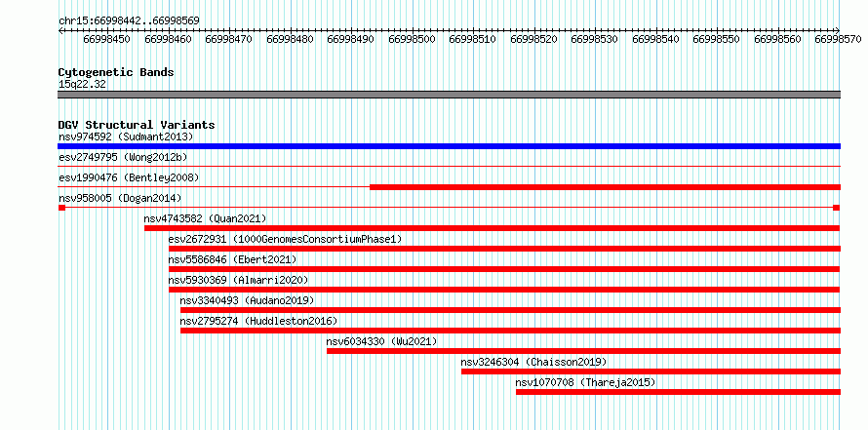Select the red bar under nsv2795274
This screenshot has height=430, width=868.
point(510,331)
